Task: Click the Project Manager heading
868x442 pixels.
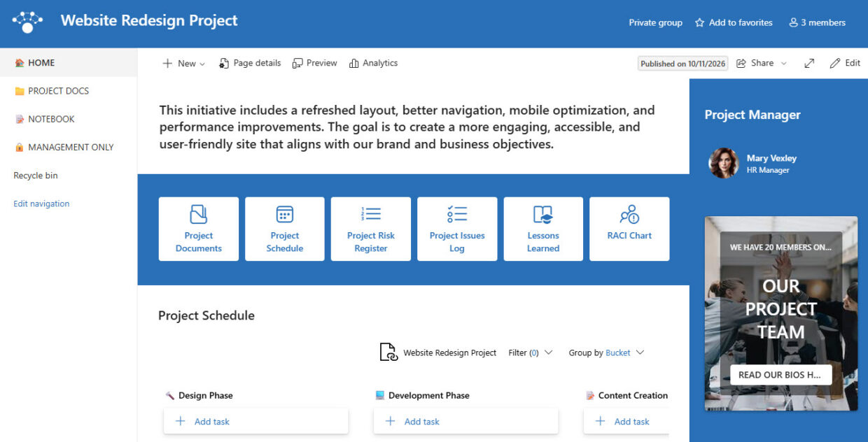Action: (752, 115)
